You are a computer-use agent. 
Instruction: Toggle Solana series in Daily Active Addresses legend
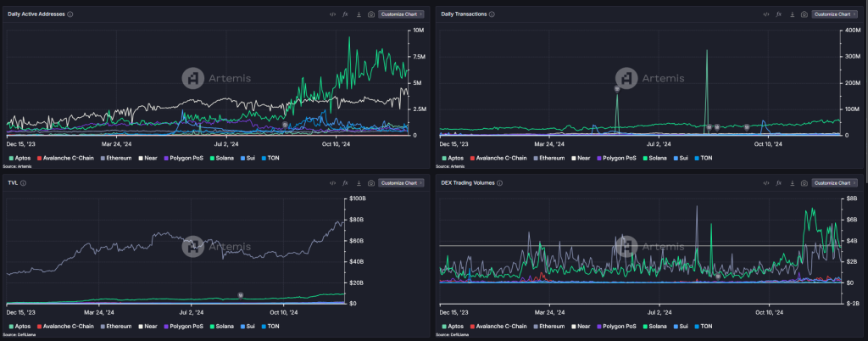pos(222,158)
